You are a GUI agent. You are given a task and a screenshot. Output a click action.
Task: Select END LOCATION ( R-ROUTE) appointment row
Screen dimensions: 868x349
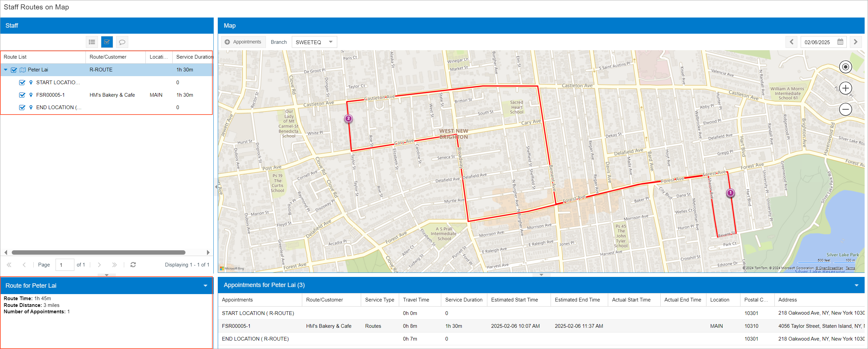[541, 339]
